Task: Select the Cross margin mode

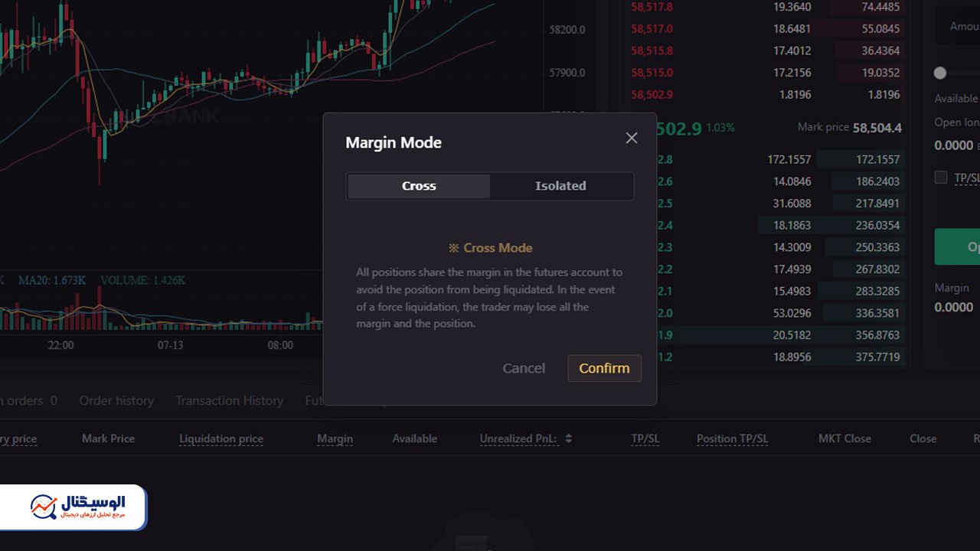Action: pos(419,186)
